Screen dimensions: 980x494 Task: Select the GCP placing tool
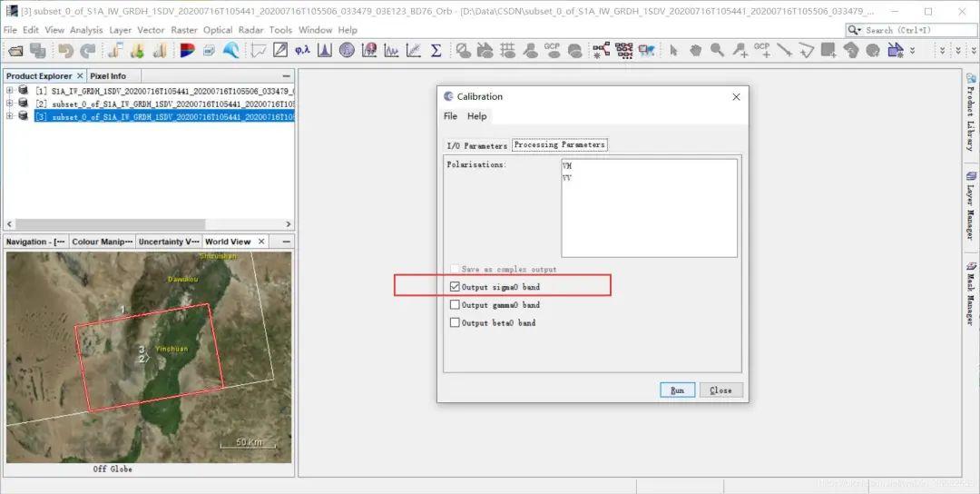click(x=762, y=51)
